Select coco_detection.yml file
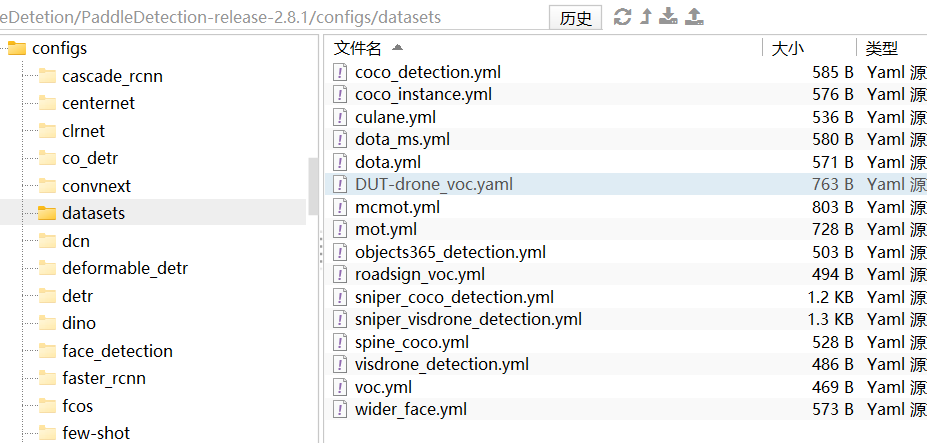 point(427,72)
